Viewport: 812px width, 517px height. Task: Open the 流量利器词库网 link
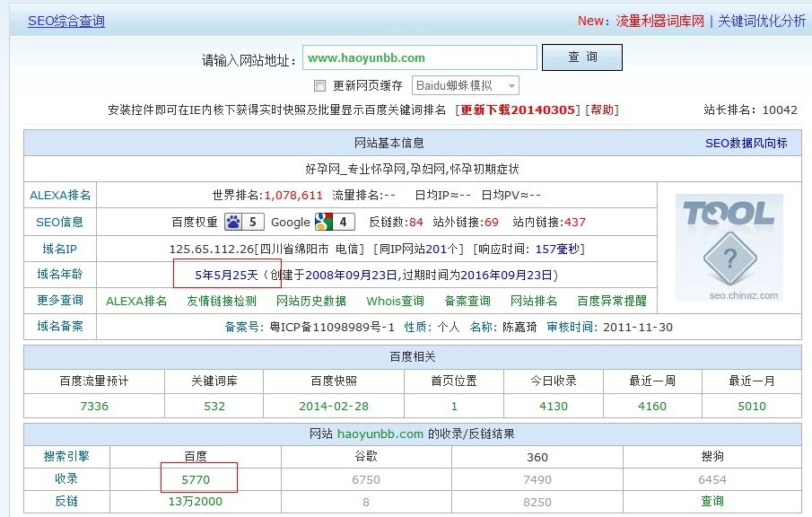(659, 22)
